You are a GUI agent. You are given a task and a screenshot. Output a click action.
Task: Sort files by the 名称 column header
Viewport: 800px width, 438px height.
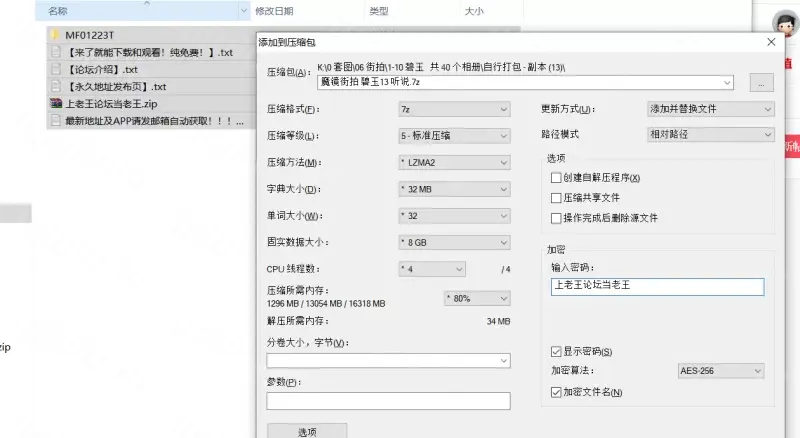coord(58,11)
